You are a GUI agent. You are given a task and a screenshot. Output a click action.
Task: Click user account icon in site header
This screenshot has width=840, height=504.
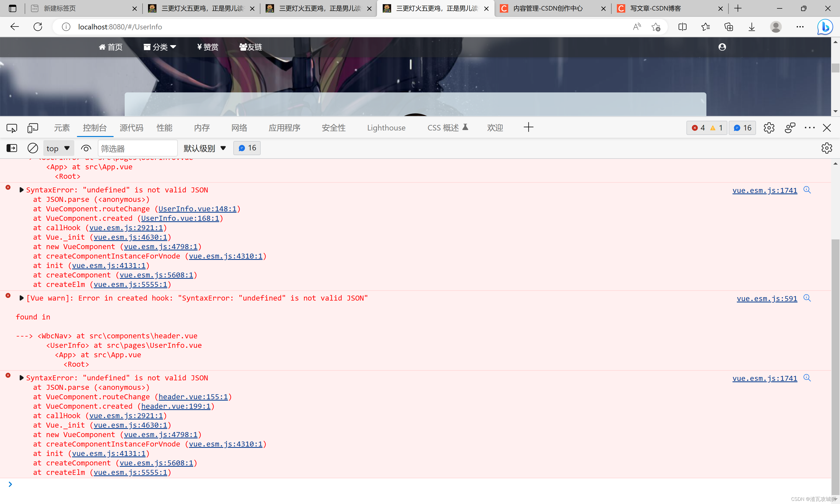tap(722, 47)
